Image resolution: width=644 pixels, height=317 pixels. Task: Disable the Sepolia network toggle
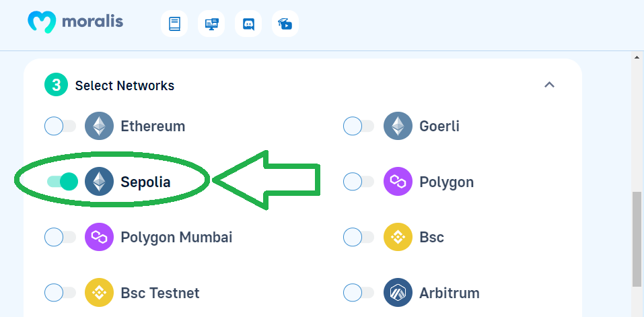pyautogui.click(x=62, y=182)
